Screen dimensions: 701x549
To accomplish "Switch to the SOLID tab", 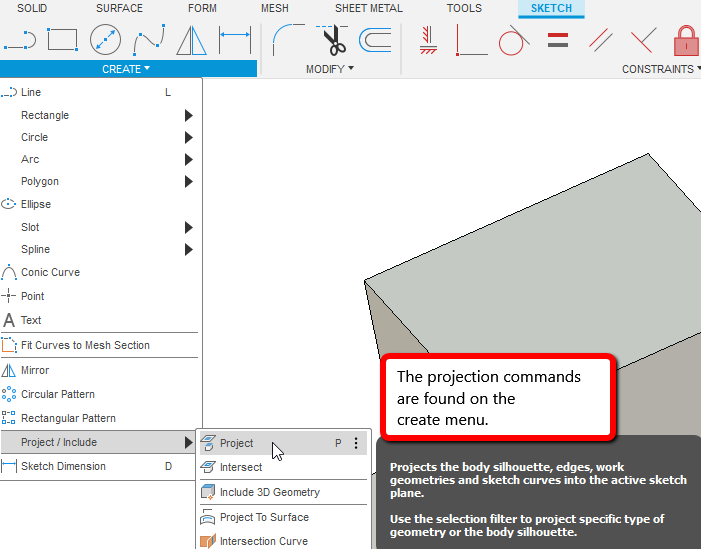I will click(32, 8).
